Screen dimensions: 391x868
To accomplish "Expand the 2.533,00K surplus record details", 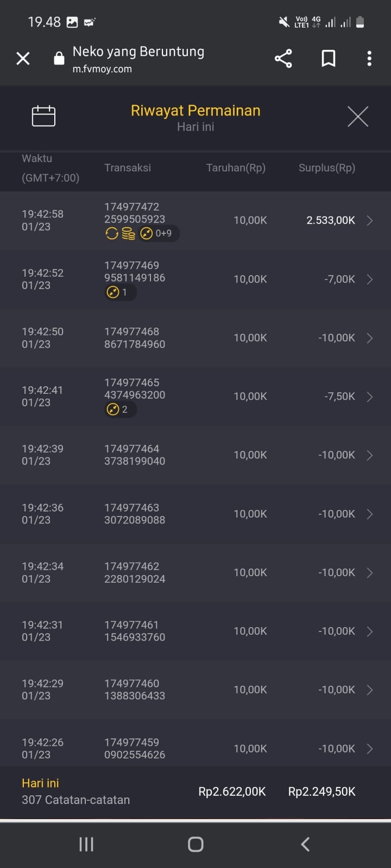I will tap(370, 220).
